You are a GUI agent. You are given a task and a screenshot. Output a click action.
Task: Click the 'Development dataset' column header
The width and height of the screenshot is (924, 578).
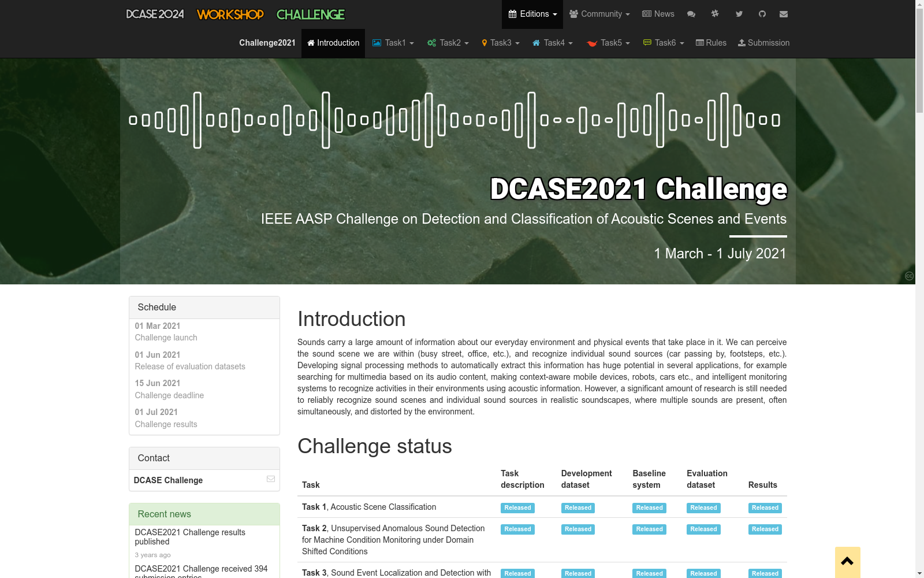586,479
